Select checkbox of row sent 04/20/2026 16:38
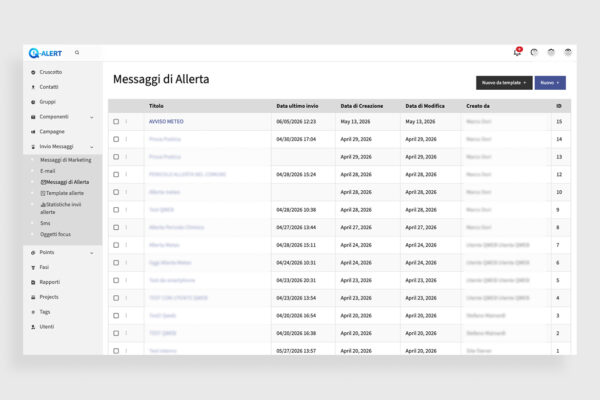This screenshot has width=600, height=400. [x=116, y=333]
